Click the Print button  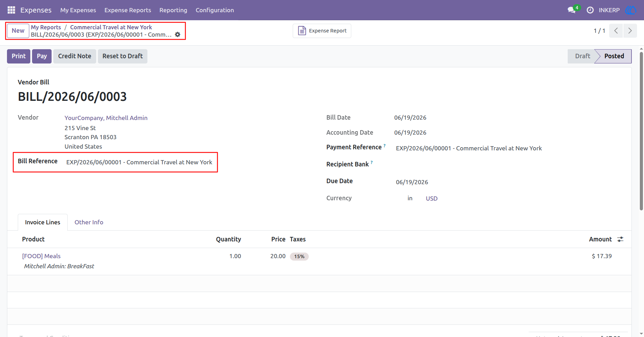(18, 56)
